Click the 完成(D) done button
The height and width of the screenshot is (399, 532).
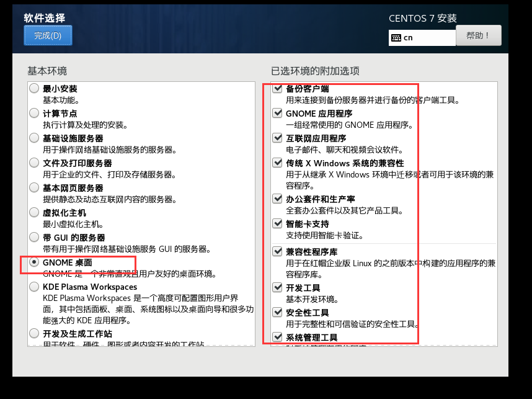[x=48, y=35]
